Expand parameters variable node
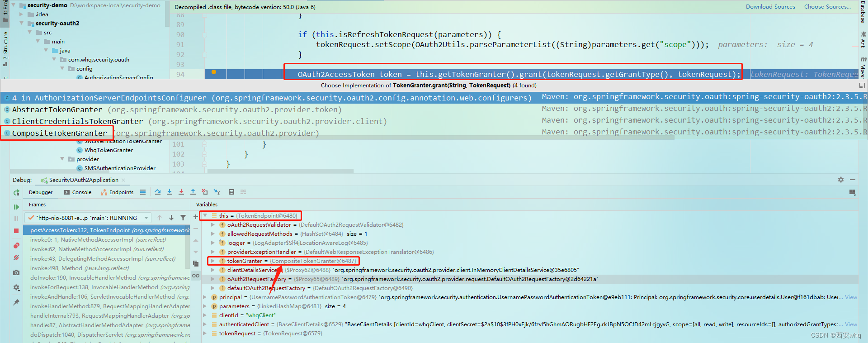Viewport: 868px width, 343px height. [205, 306]
